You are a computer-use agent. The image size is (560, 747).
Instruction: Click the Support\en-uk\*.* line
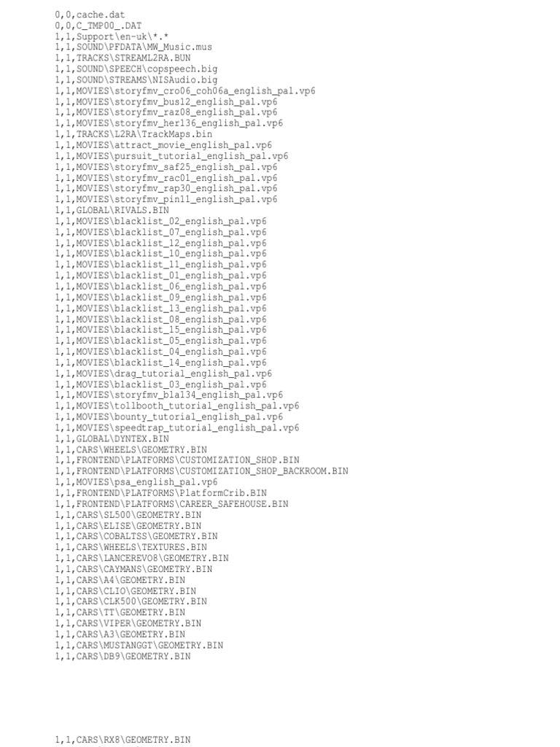click(x=112, y=36)
